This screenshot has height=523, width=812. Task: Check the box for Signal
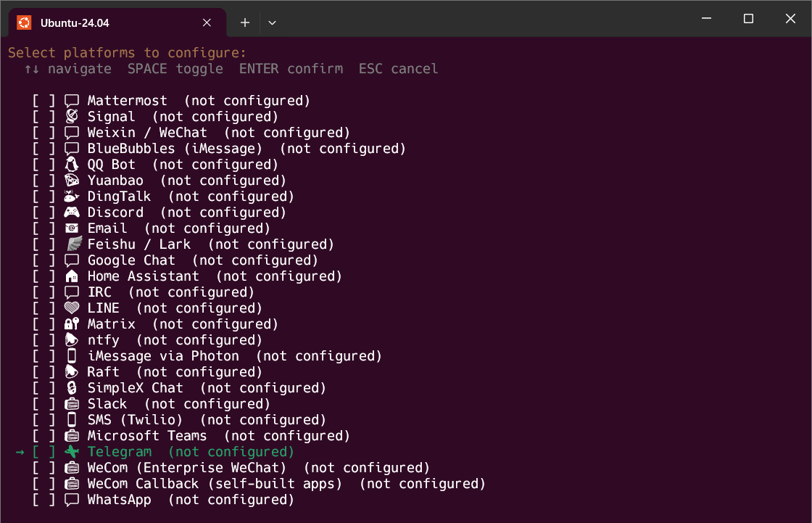[x=43, y=117]
